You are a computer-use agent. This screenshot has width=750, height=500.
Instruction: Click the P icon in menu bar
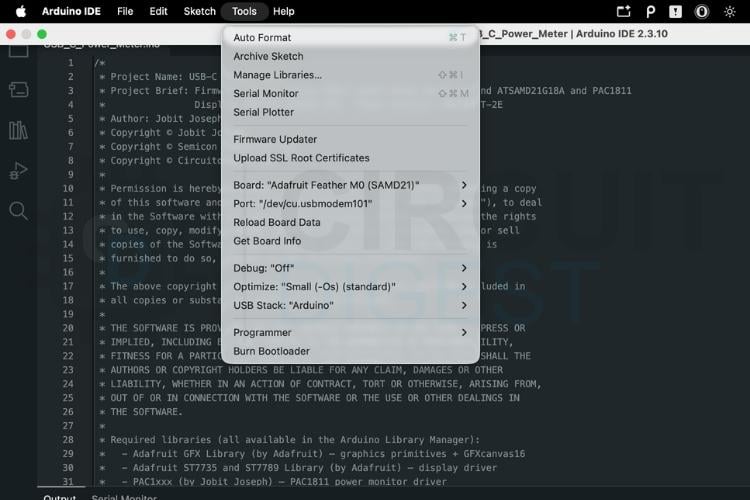click(651, 11)
